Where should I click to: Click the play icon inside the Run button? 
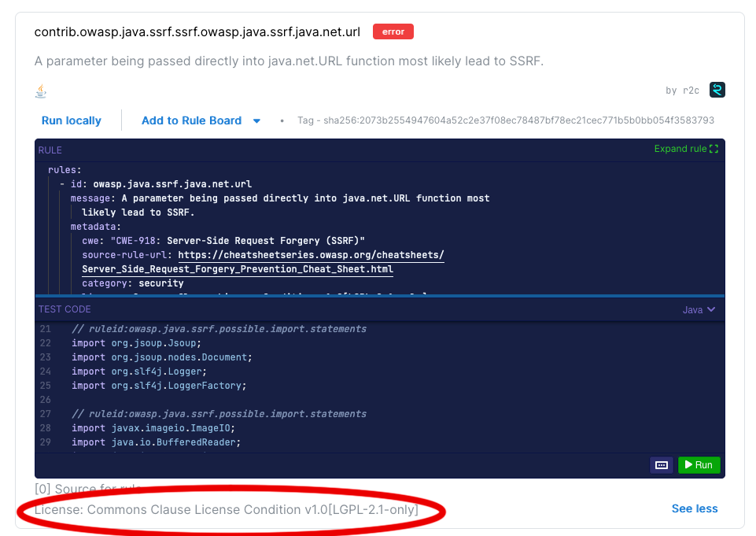[688, 465]
